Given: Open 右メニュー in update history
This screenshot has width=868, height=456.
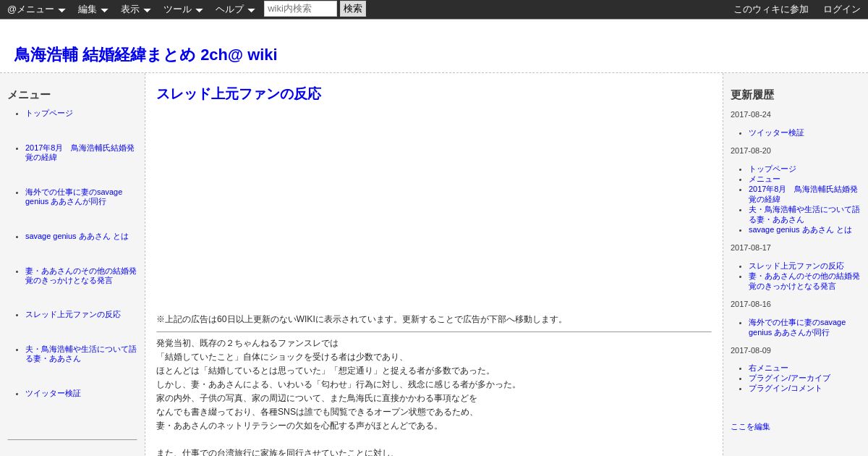Looking at the screenshot, I should point(768,368).
